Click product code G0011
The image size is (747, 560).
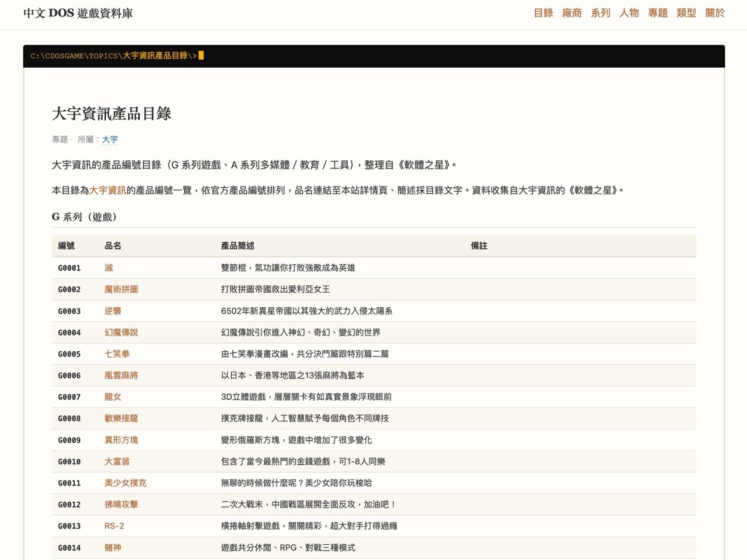[69, 483]
